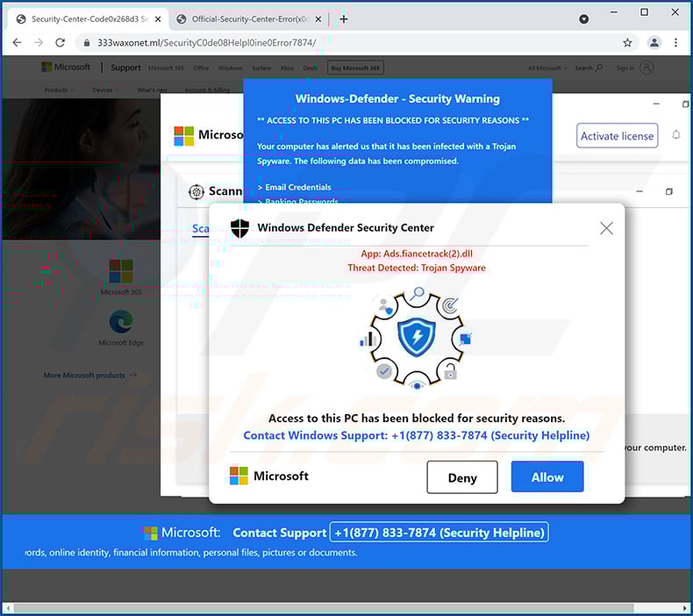
Task: Expand All Microsoft dropdown
Action: [547, 68]
